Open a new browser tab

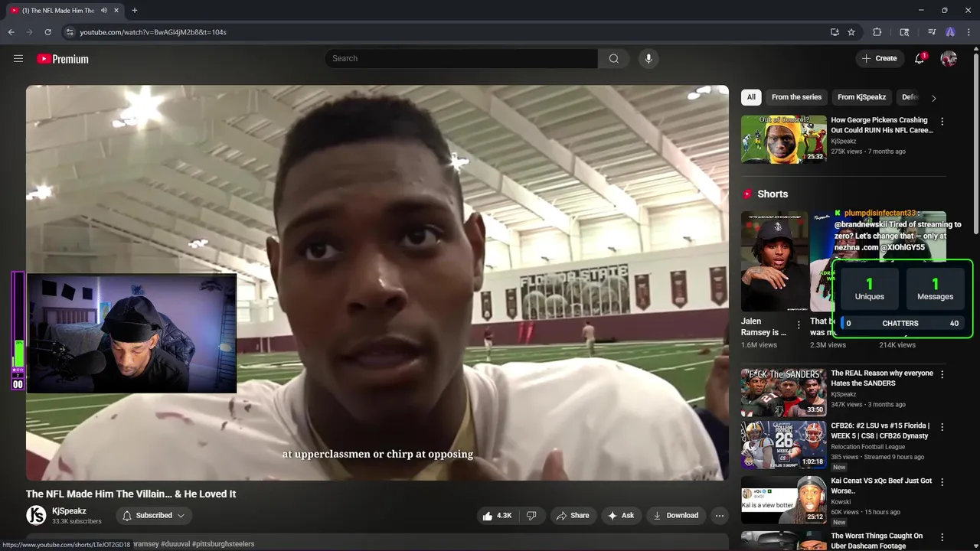tap(135, 10)
